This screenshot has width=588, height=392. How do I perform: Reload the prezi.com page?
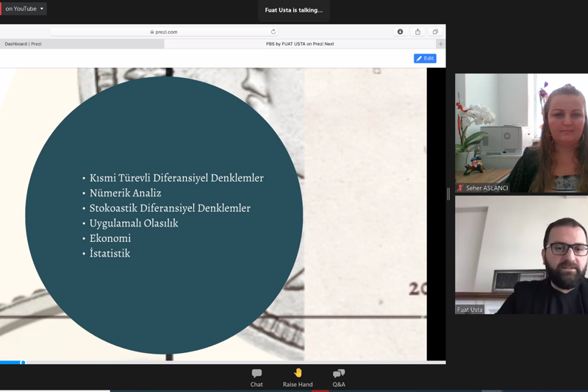[273, 32]
